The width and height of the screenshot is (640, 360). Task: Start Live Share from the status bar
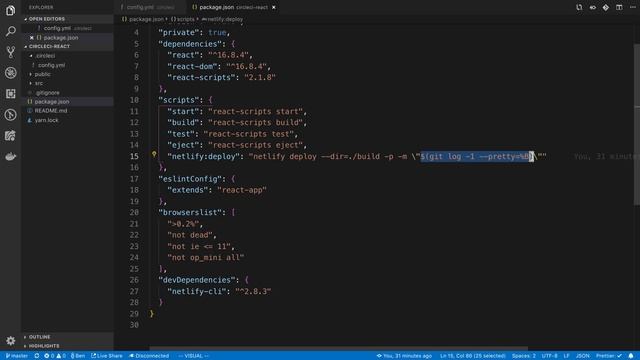107,356
